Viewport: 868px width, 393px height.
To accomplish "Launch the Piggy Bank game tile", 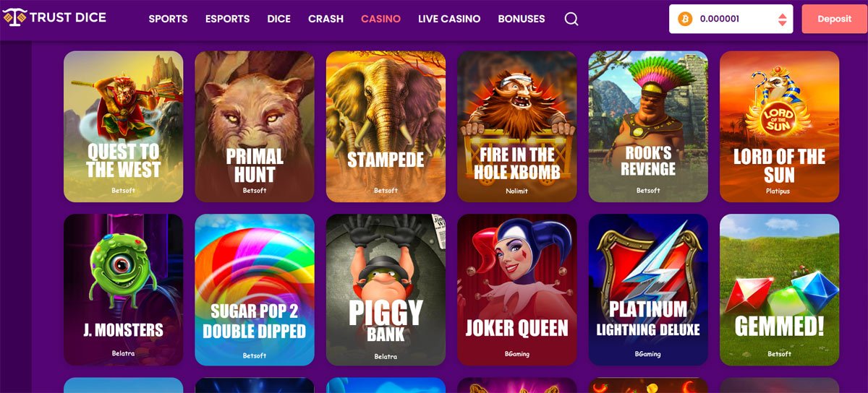I will tap(386, 290).
